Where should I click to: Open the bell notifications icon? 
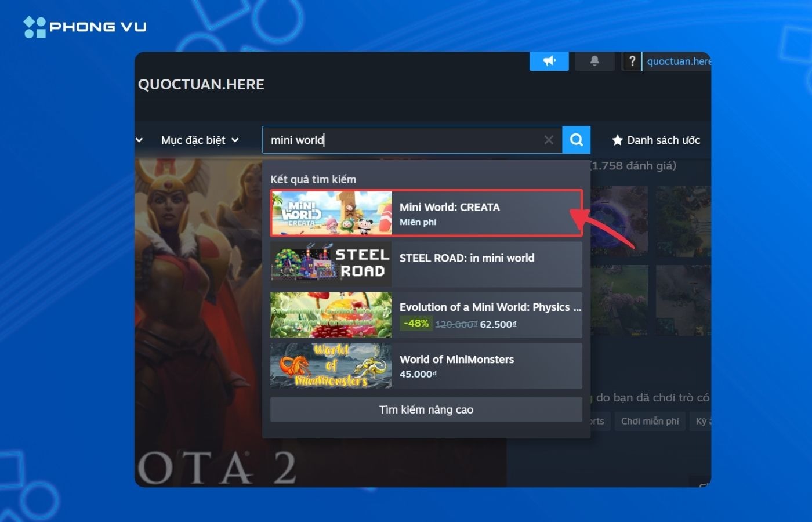click(x=594, y=61)
